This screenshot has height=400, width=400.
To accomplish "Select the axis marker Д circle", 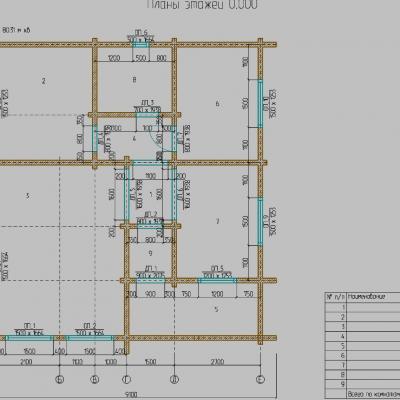I will click(x=174, y=379).
